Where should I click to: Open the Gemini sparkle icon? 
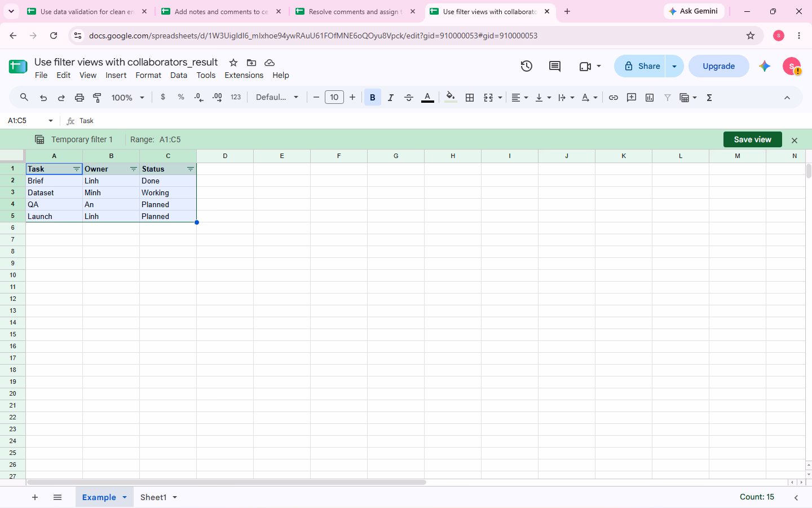click(765, 66)
